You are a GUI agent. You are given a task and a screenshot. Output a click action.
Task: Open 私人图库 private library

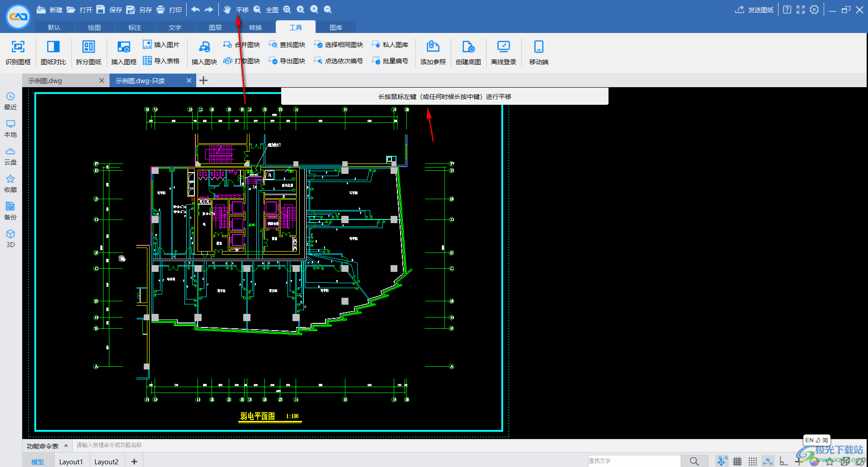[x=390, y=44]
